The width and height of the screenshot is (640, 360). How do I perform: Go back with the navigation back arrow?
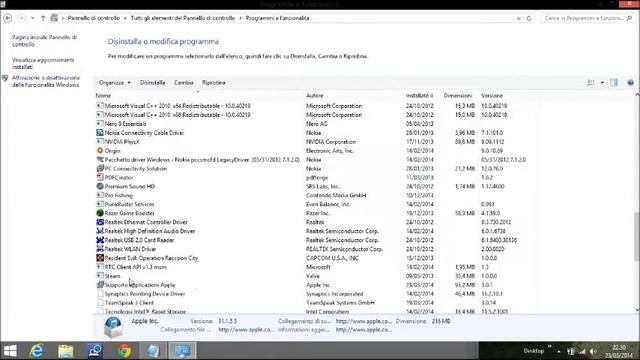[x=7, y=18]
